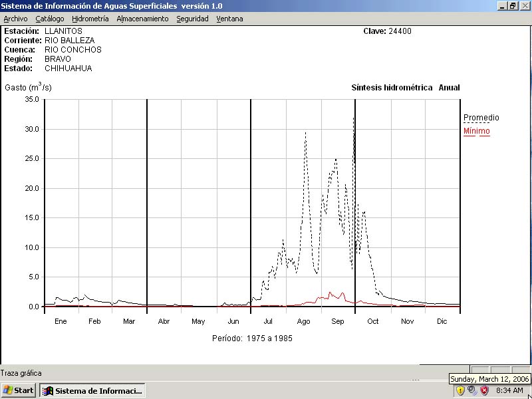Click the red shield alert tray icon

pos(484,390)
